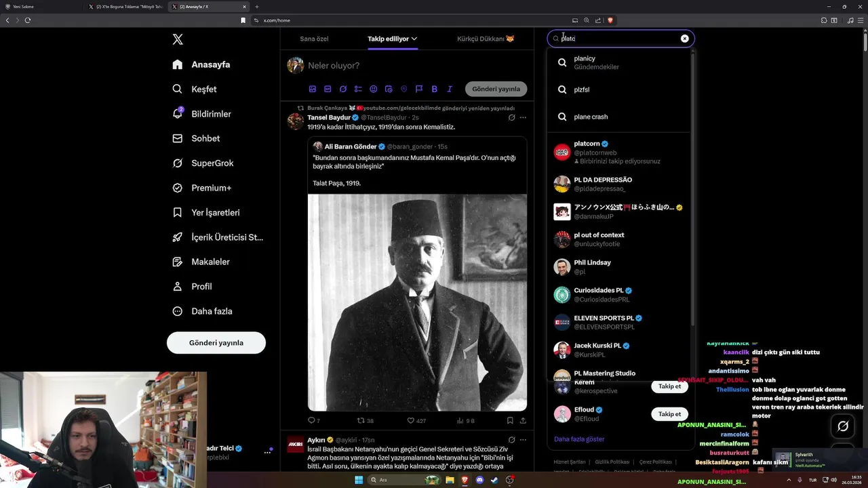
Task: Open the Brave hamburger menu
Action: coord(859,20)
